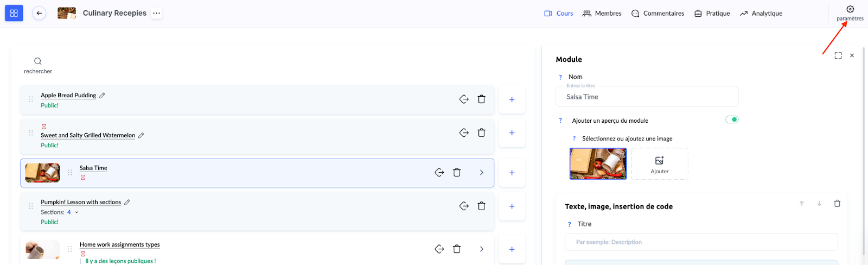Image resolution: width=868 pixels, height=265 pixels.
Task: Open the Analytique tab
Action: coord(761,13)
